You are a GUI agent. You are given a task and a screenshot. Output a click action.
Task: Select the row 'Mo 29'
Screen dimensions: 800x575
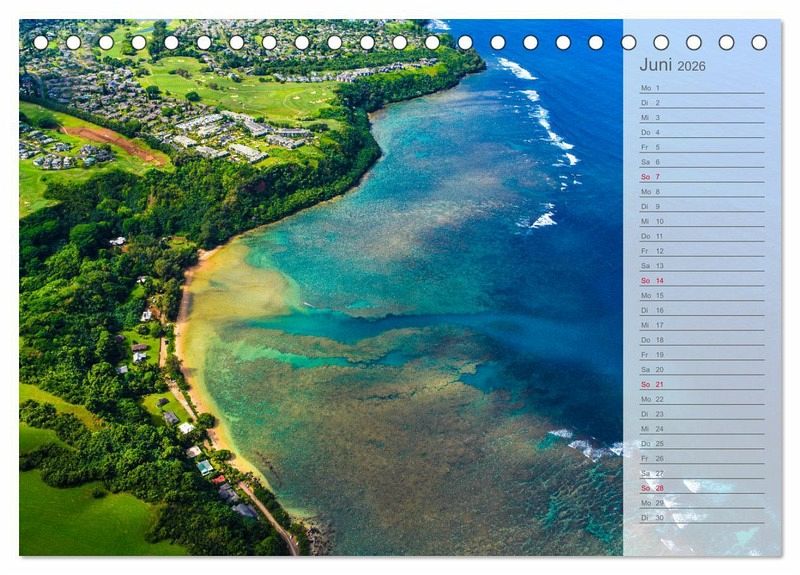(702, 503)
